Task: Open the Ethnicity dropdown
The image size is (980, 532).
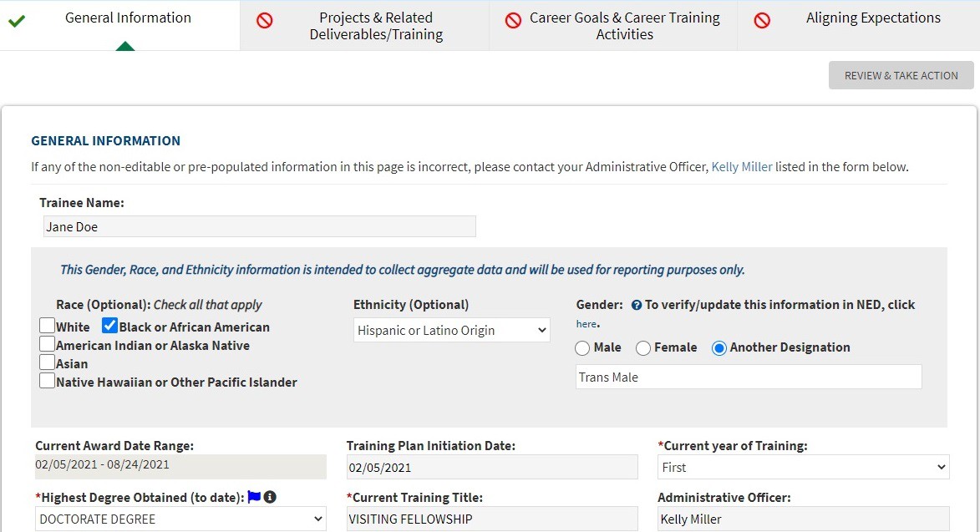Action: pos(451,331)
